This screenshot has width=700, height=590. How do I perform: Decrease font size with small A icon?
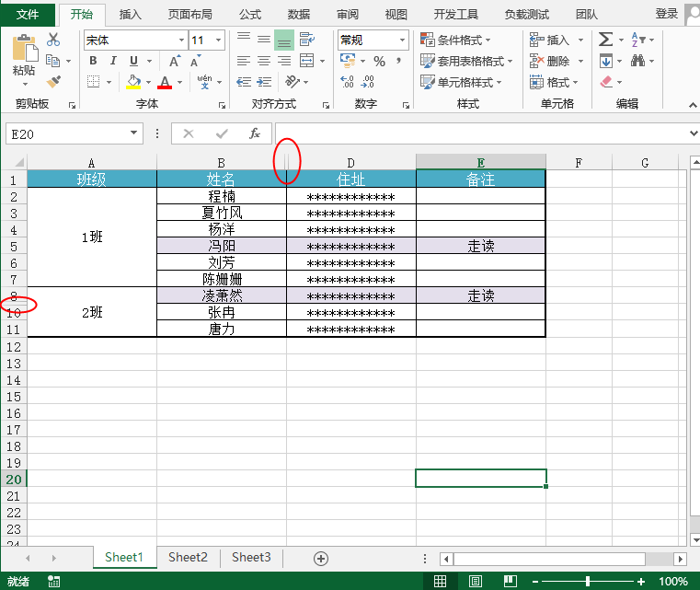point(196,61)
